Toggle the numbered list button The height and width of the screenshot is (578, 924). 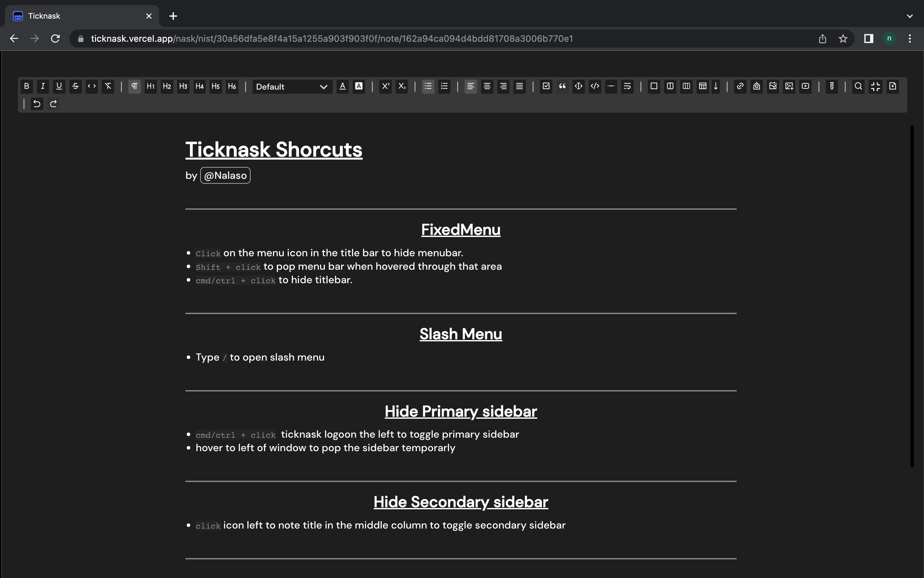pos(444,86)
